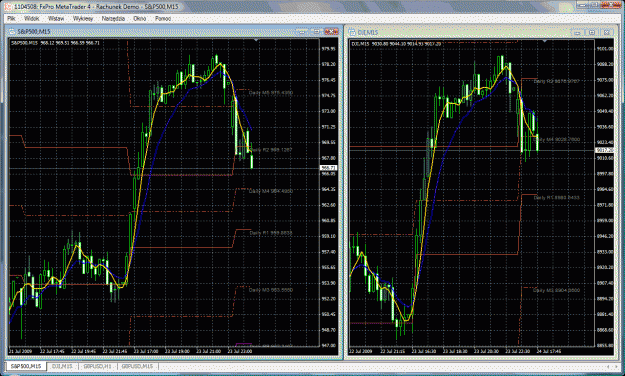Minimize the S&P500,M15 chart window
This screenshot has width=625, height=376.
[x=302, y=31]
